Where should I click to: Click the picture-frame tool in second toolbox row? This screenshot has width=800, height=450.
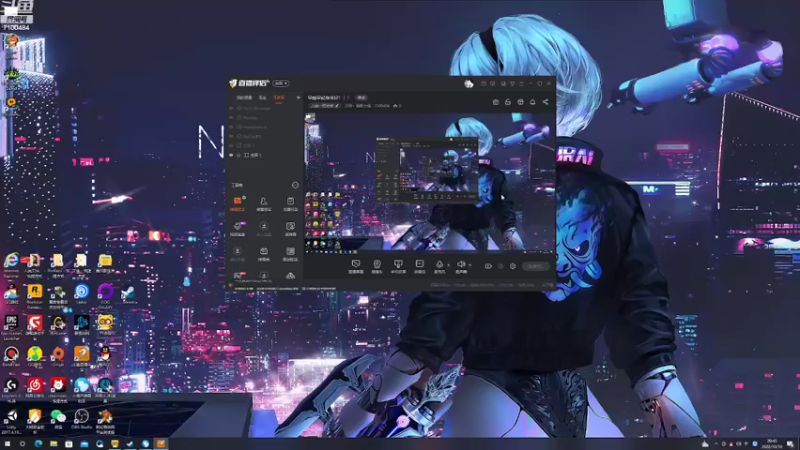coord(290,228)
